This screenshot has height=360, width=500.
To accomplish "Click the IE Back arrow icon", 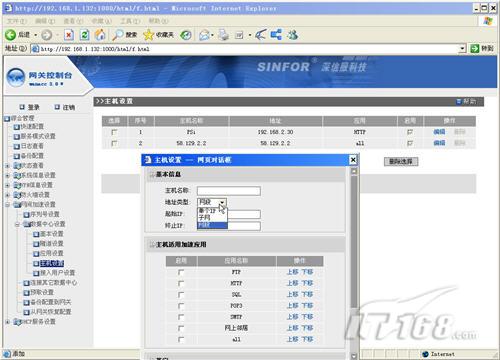I will pyautogui.click(x=10, y=35).
